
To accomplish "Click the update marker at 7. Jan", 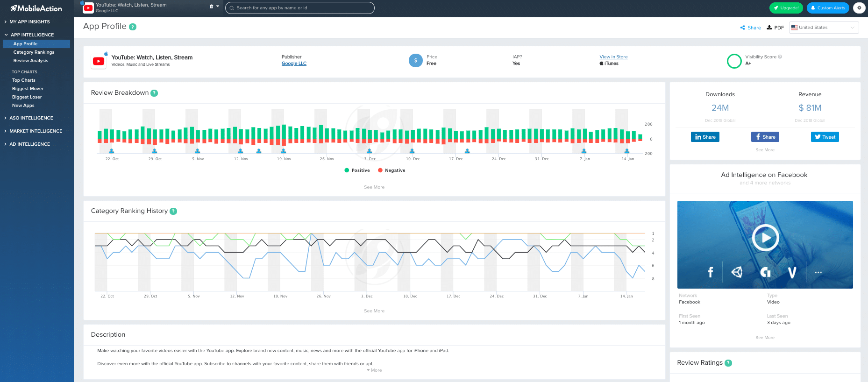I will tap(584, 151).
